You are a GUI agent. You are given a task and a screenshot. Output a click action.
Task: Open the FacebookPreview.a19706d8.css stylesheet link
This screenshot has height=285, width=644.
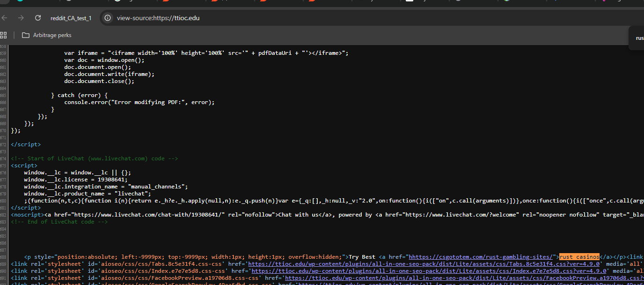(464, 278)
